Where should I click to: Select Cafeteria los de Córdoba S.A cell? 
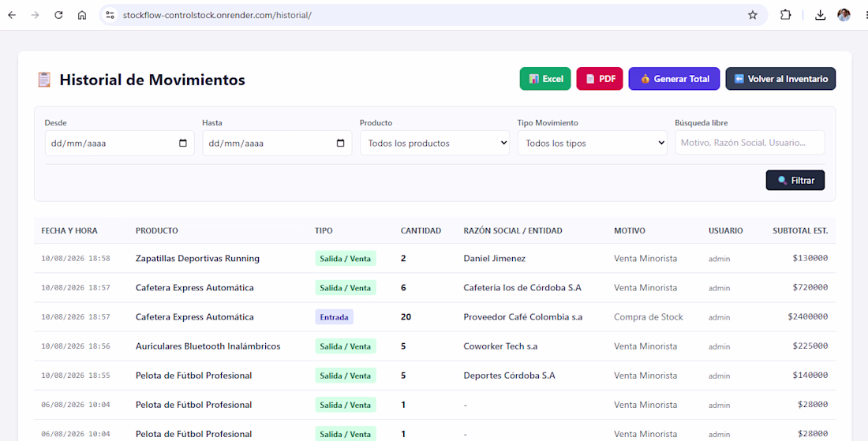click(x=522, y=288)
